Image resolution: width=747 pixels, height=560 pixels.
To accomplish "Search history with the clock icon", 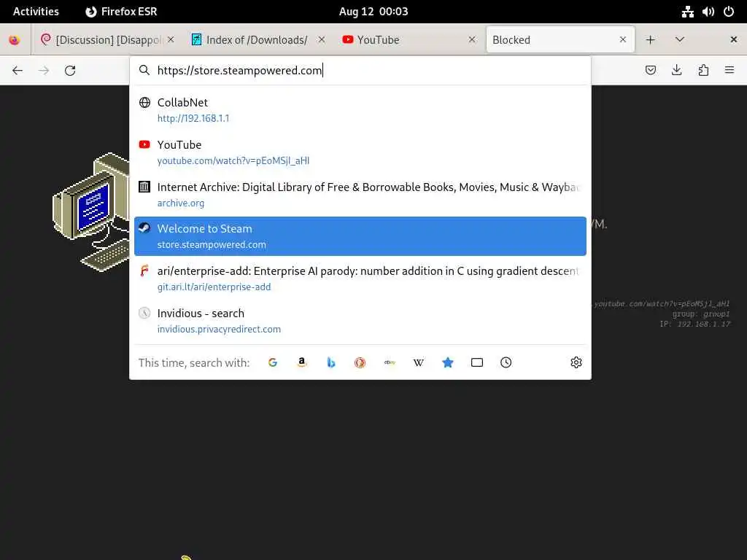I will [x=506, y=362].
